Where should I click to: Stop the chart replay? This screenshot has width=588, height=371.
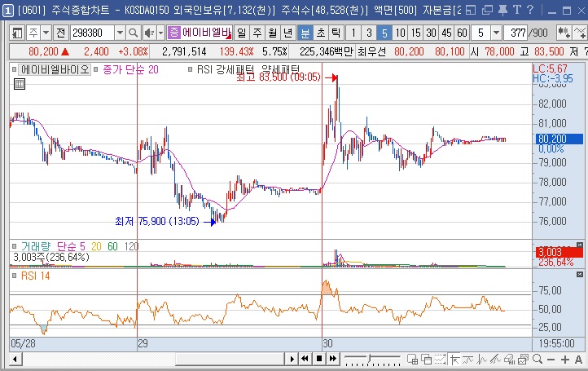tap(319, 359)
